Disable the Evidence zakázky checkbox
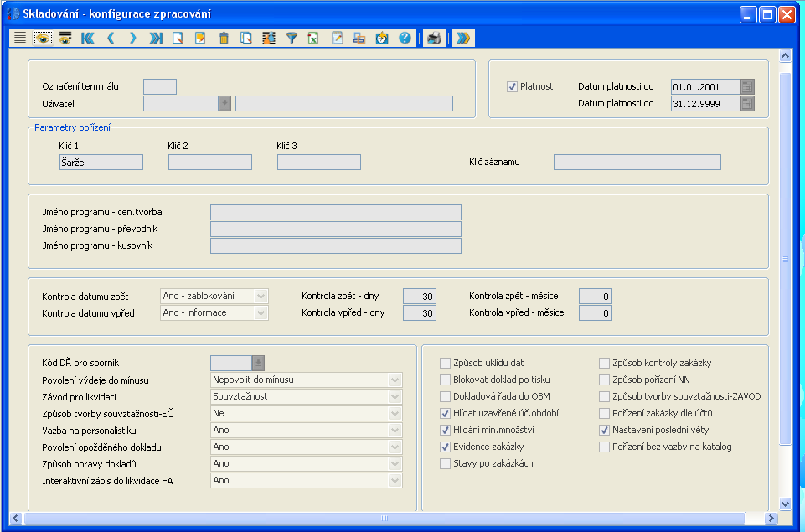 tap(445, 447)
